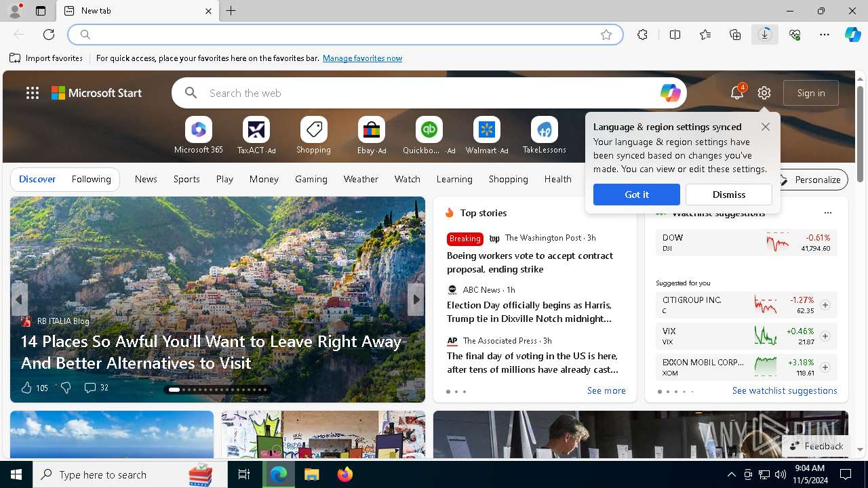The image size is (868, 488).
Task: Open Split screen view
Action: (675, 35)
